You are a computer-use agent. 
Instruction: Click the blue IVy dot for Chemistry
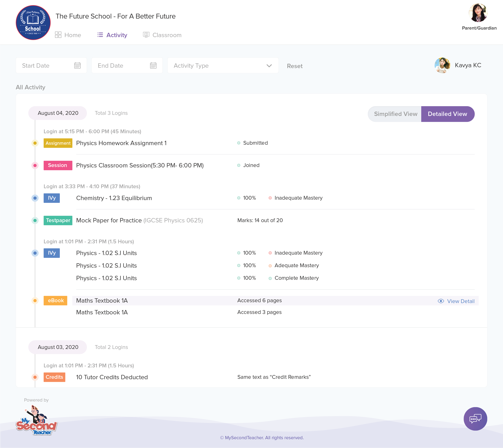[x=35, y=198]
